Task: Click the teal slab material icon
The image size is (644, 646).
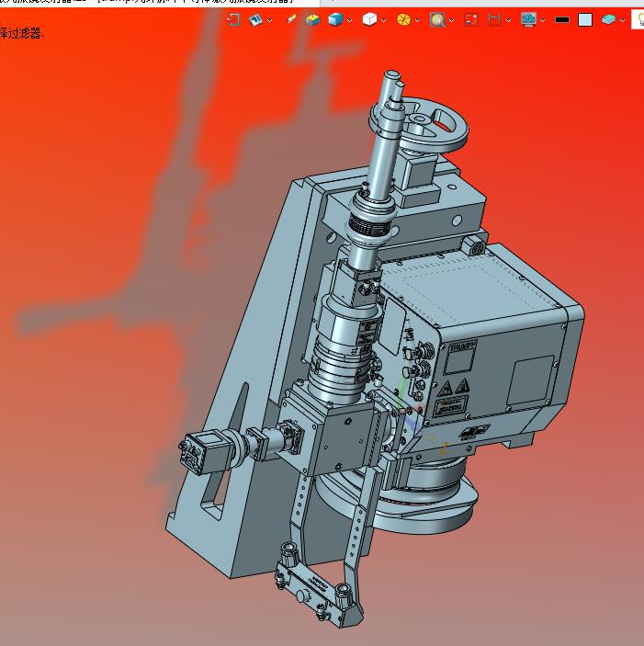Action: [x=608, y=19]
